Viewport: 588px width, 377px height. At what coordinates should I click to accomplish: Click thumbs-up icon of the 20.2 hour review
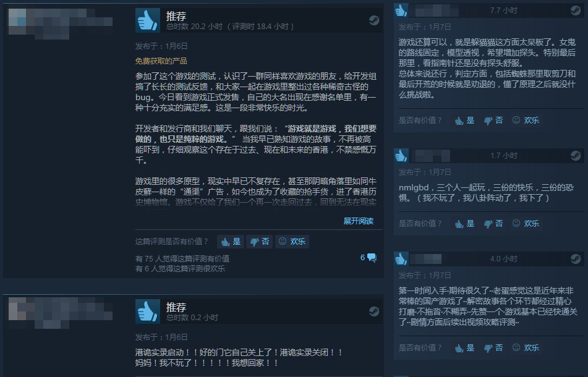tap(147, 20)
